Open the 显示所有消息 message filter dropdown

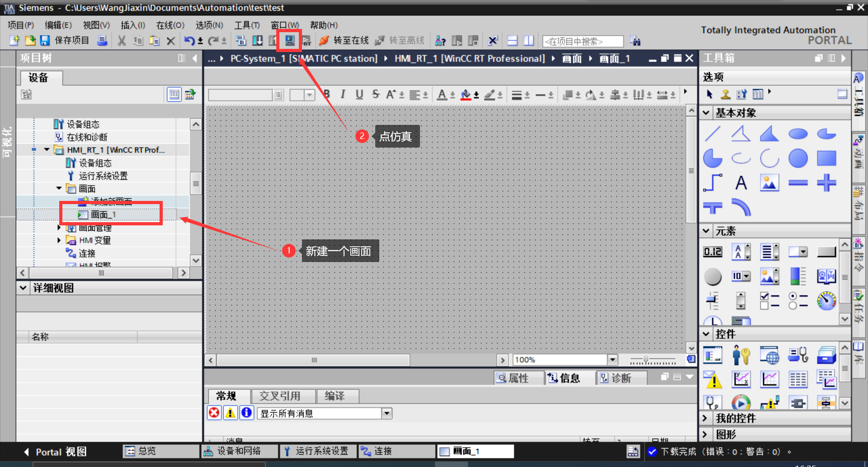(387, 413)
